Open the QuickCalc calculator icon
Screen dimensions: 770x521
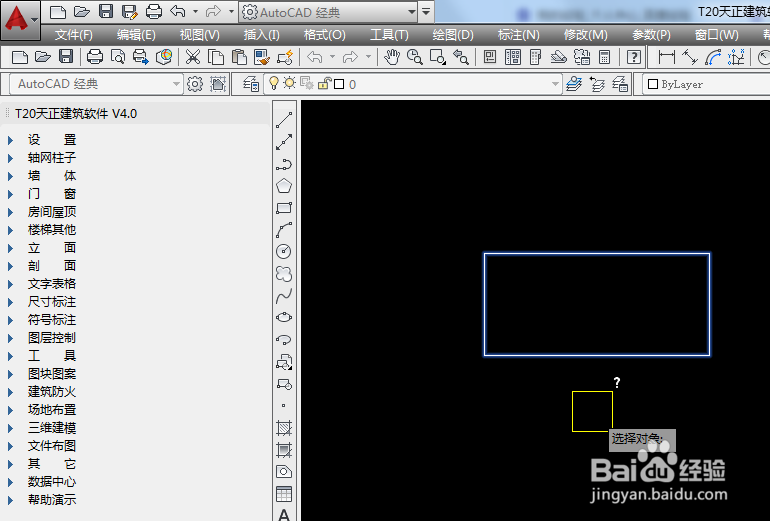[x=605, y=57]
